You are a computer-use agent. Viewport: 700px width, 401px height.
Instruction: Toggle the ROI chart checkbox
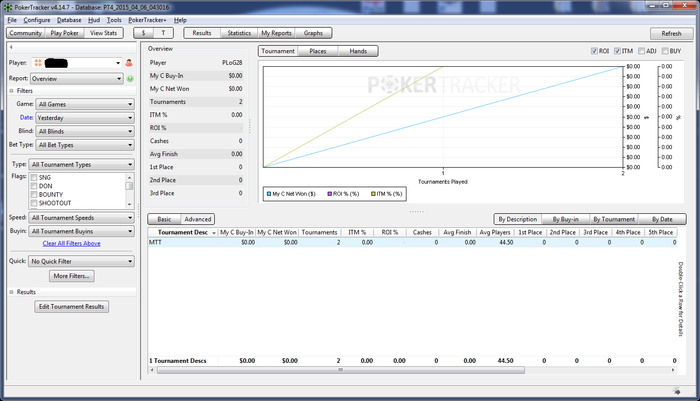[594, 51]
